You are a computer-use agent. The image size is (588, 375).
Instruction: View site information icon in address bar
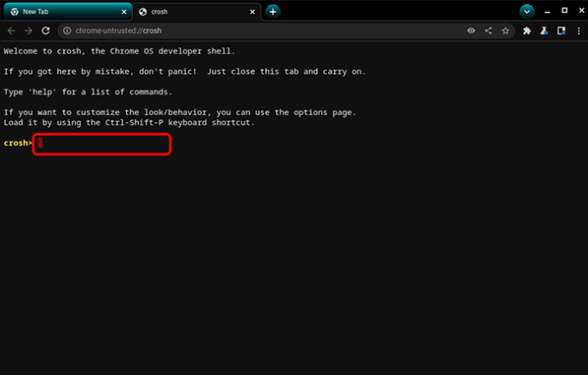click(67, 31)
